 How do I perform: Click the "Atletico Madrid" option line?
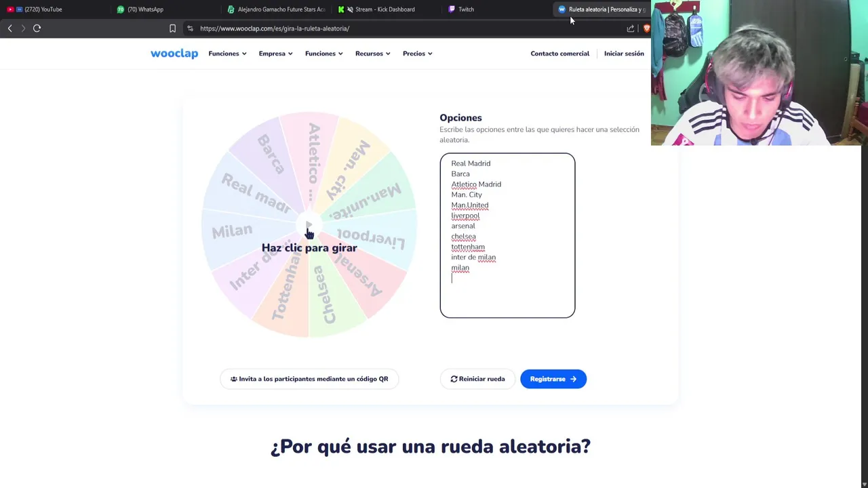(476, 184)
